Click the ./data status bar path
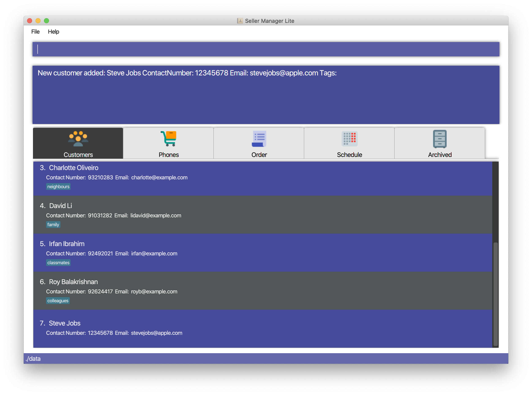This screenshot has height=395, width=532. tap(33, 359)
